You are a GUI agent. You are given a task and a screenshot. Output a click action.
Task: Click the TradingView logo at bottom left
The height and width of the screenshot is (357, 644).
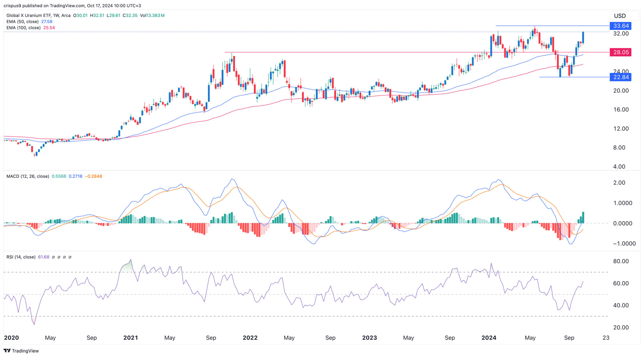[x=20, y=350]
